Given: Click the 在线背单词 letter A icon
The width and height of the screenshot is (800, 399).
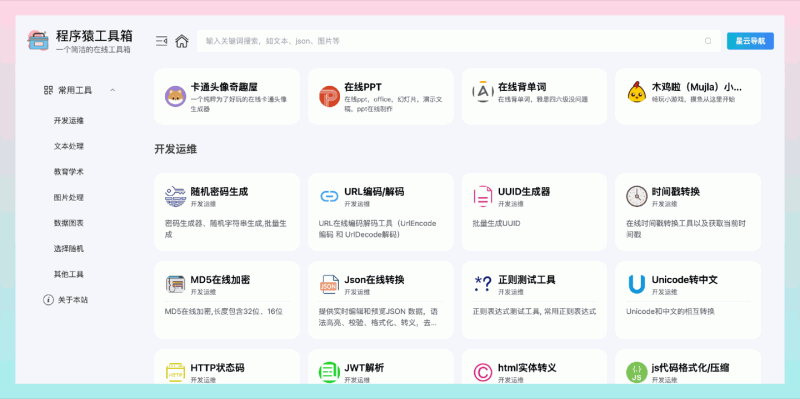Looking at the screenshot, I should click(483, 91).
